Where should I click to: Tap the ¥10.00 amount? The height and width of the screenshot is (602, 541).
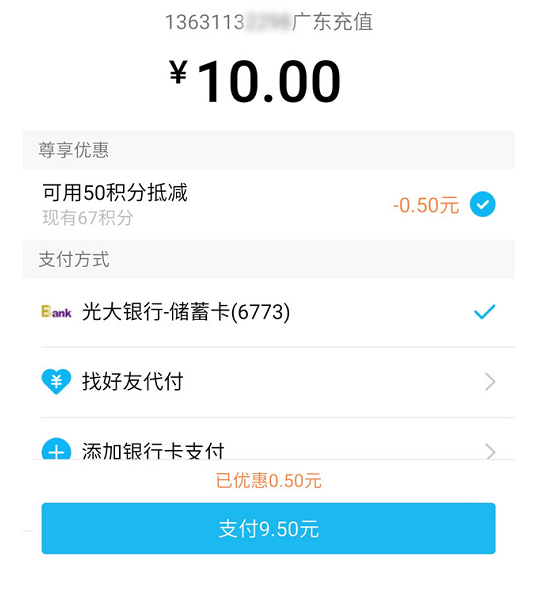(255, 81)
